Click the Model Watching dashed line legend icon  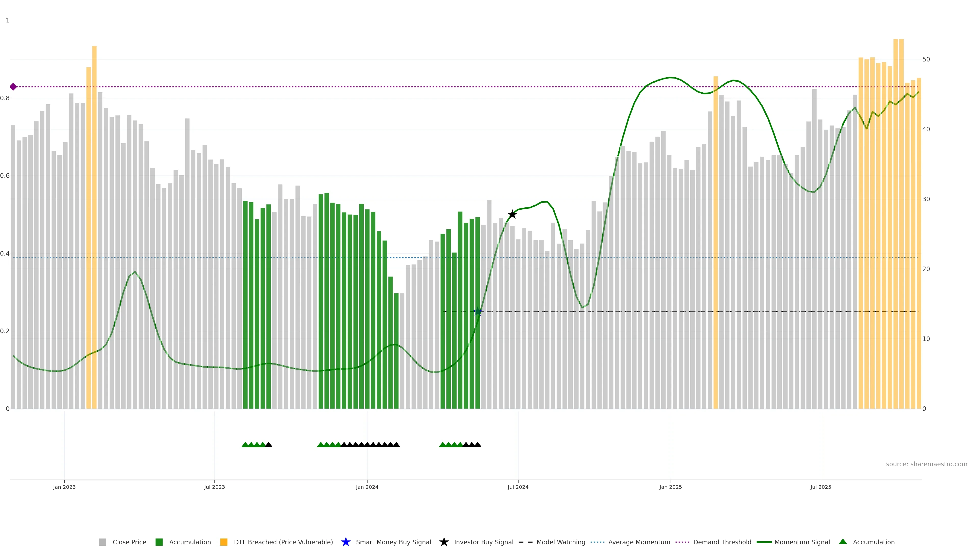(525, 542)
